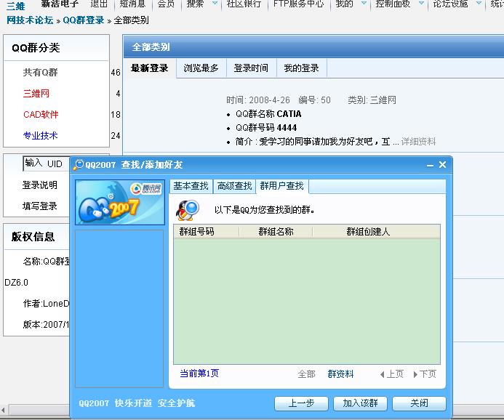
Task: Click the 关闭 button
Action: pyautogui.click(x=419, y=403)
